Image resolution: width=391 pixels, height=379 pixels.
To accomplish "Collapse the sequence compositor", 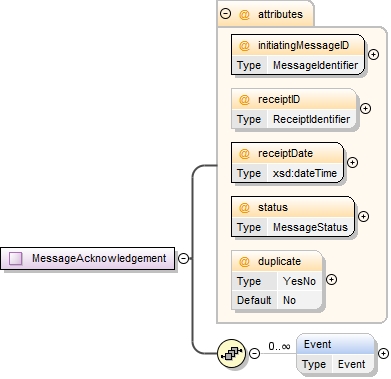I will (254, 353).
